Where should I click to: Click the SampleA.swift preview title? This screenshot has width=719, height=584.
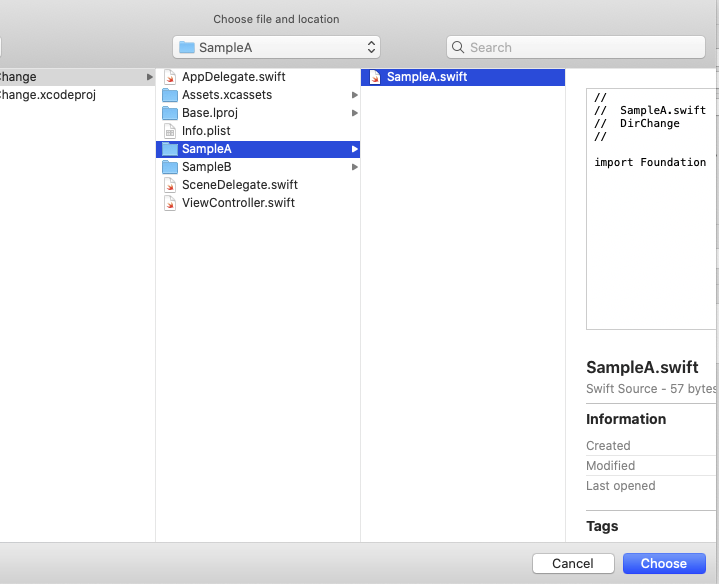(642, 367)
